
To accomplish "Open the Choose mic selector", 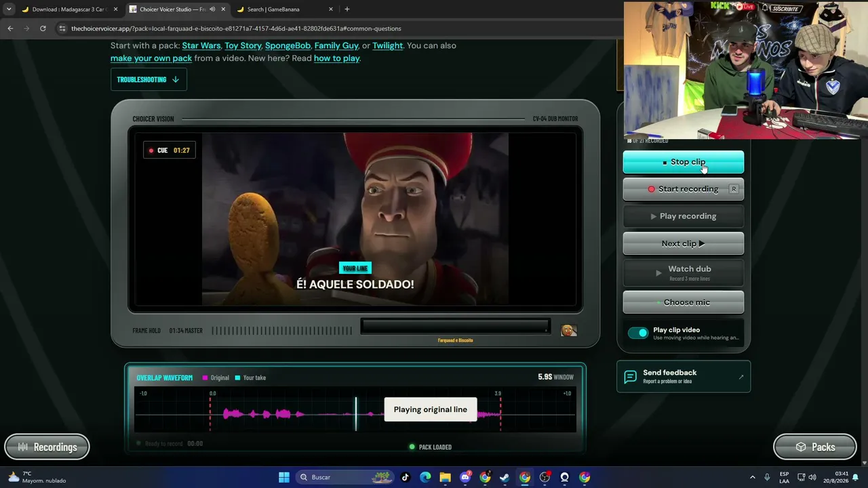I will [683, 302].
